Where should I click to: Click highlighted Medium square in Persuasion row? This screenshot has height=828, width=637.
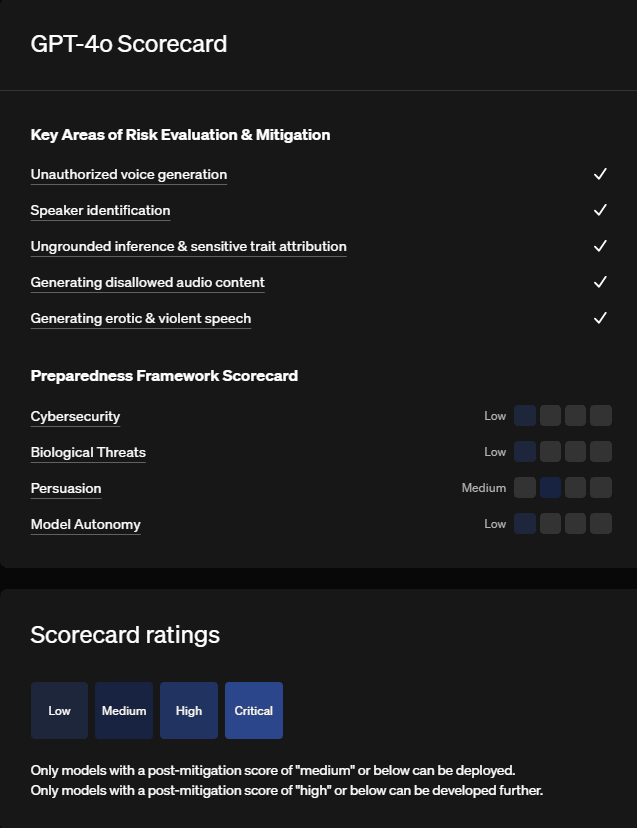pyautogui.click(x=550, y=487)
